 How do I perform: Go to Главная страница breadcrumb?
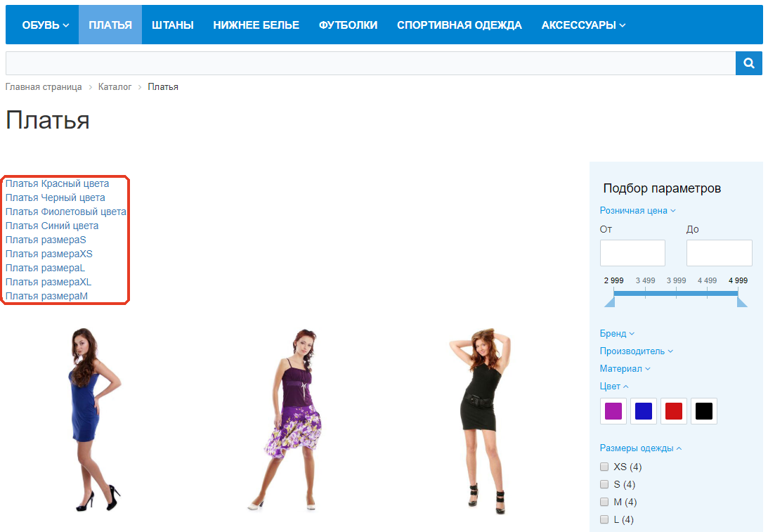44,86
